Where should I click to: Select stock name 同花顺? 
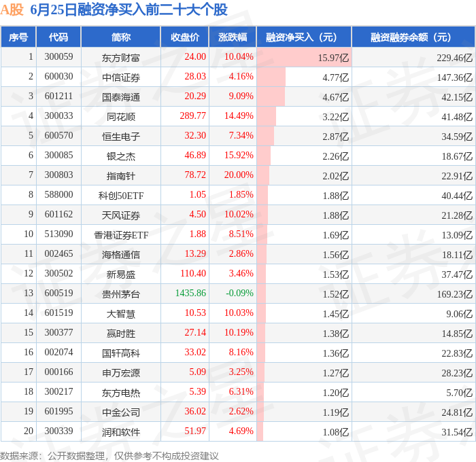pos(121,117)
